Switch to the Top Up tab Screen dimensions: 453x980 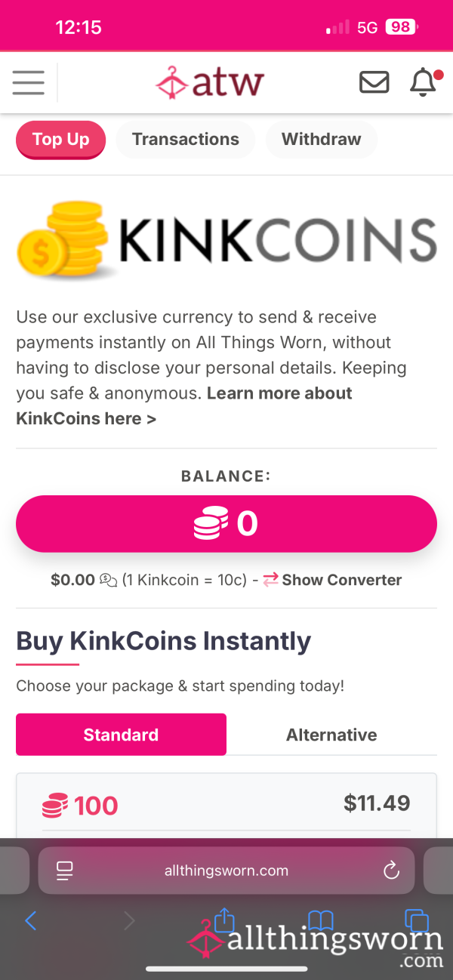[x=60, y=140]
